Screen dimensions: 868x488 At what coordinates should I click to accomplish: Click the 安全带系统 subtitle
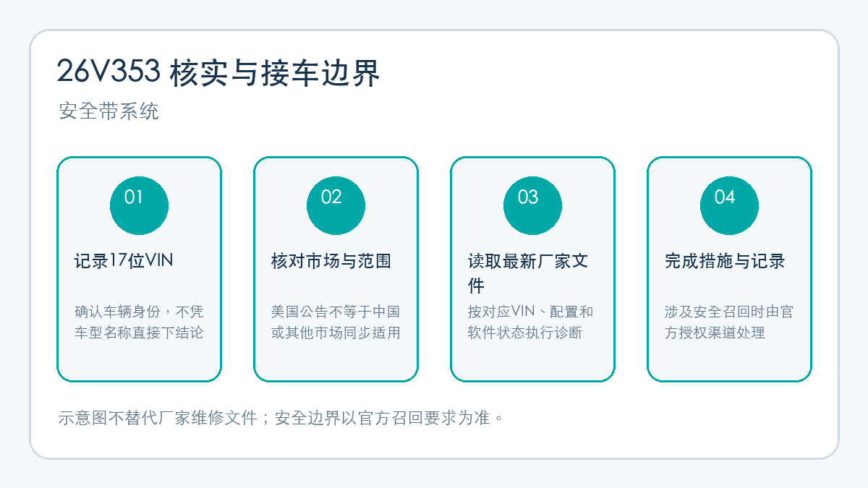(x=109, y=111)
